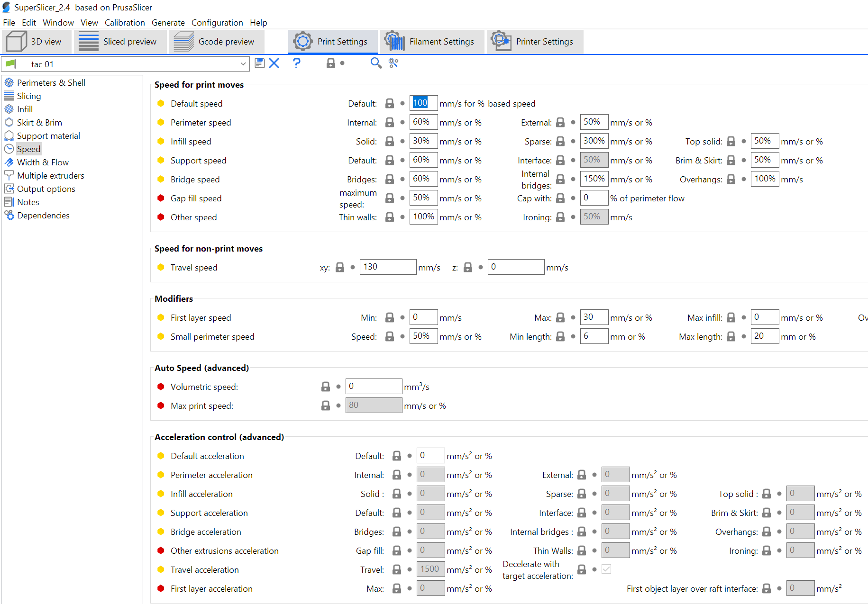Toggle Decelerate with target acceleration checkbox

click(x=606, y=569)
